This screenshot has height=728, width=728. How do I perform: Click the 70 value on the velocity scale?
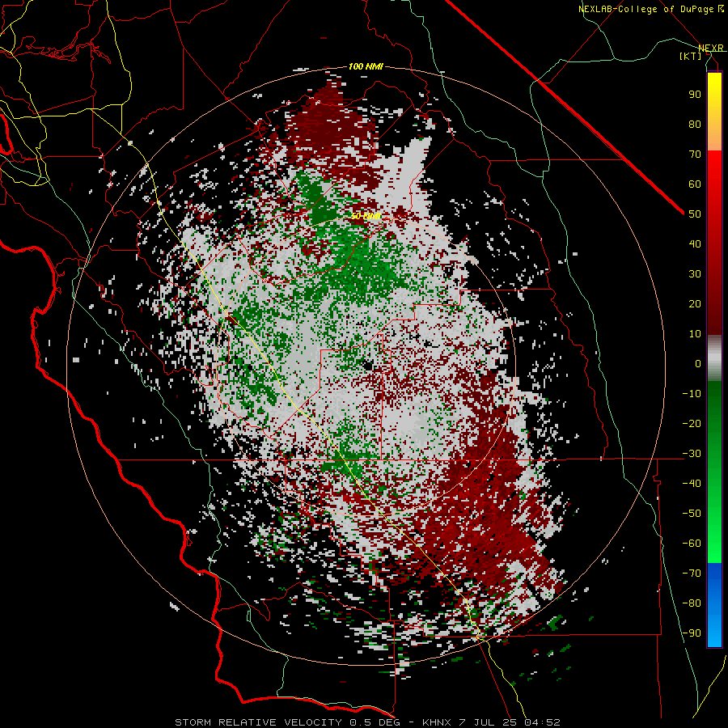point(695,154)
